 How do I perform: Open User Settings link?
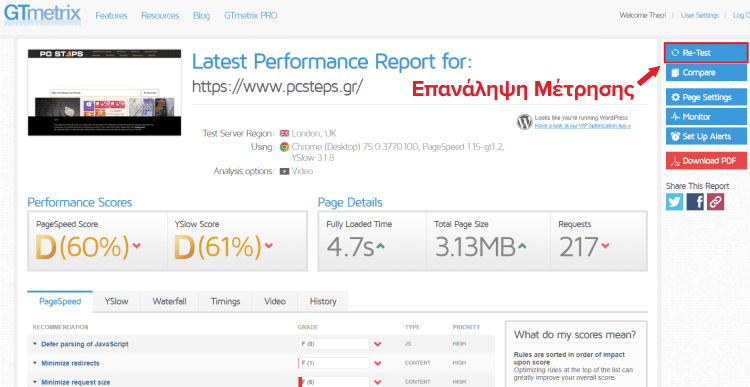(x=700, y=15)
